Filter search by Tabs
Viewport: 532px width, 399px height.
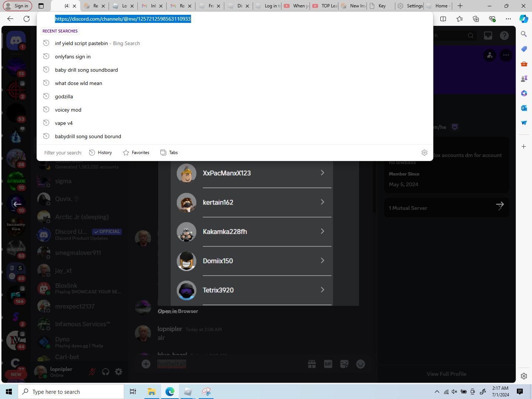[x=169, y=153]
